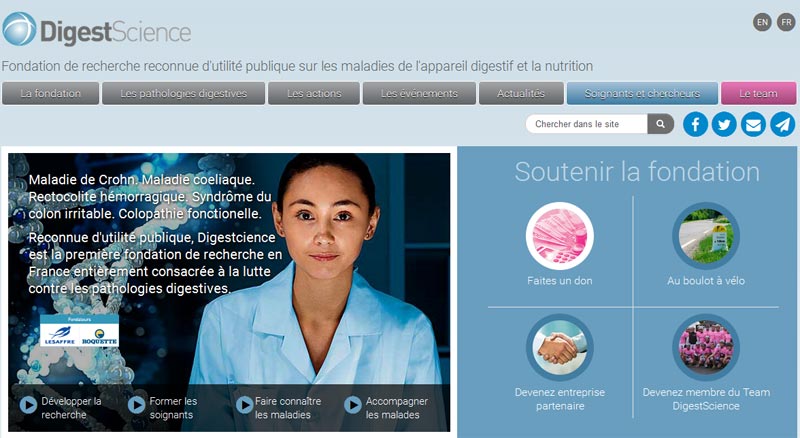The image size is (800, 438).
Task: Select the Au boulot à vélo thumbnail
Action: pos(706,236)
